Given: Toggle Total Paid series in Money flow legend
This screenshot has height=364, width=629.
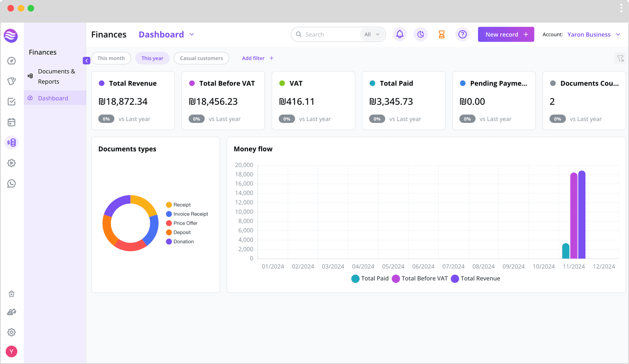Looking at the screenshot, I should [x=370, y=278].
